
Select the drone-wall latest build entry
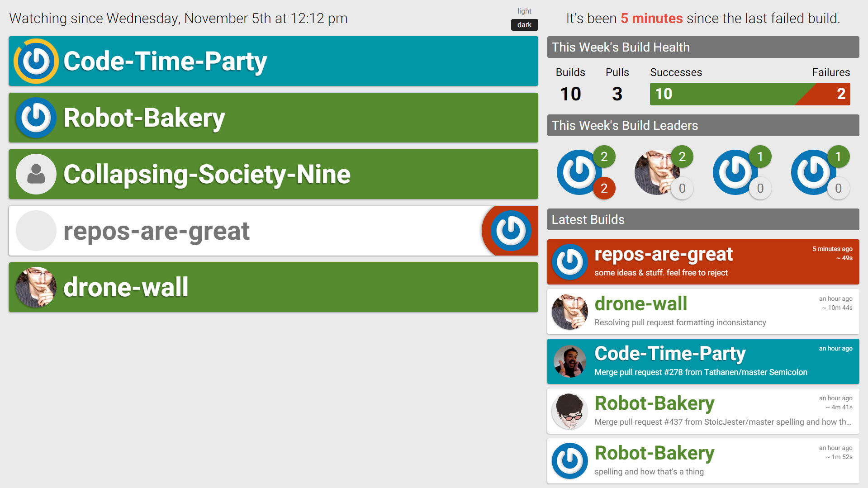[703, 312]
